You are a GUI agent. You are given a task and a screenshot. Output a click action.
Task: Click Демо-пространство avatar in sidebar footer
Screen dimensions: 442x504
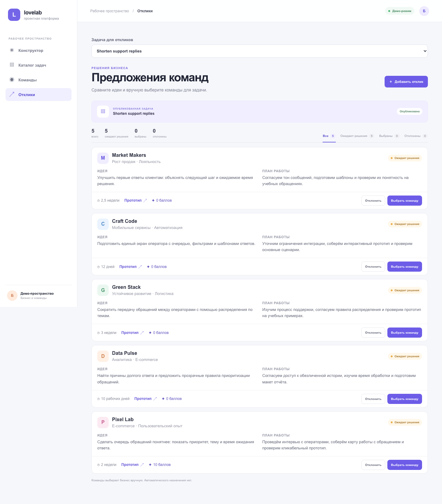pos(12,295)
